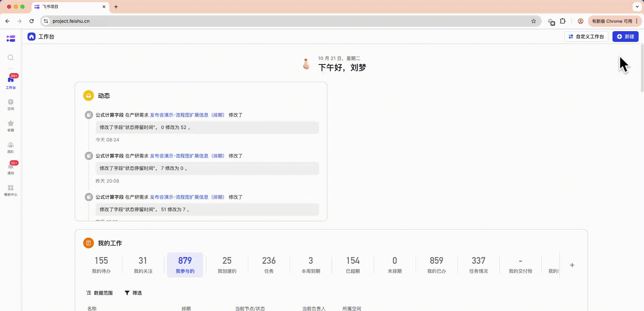Open the 模板中心 template center
This screenshot has width=644, height=311.
(x=10, y=190)
